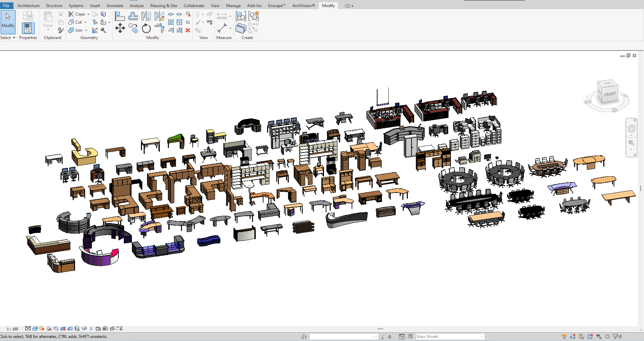The height and width of the screenshot is (341, 644).
Task: Select the Scale tool
Action: [x=179, y=22]
